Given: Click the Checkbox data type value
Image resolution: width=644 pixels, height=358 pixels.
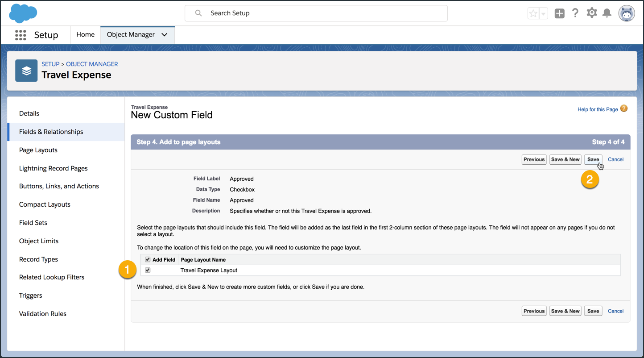Looking at the screenshot, I should (242, 190).
